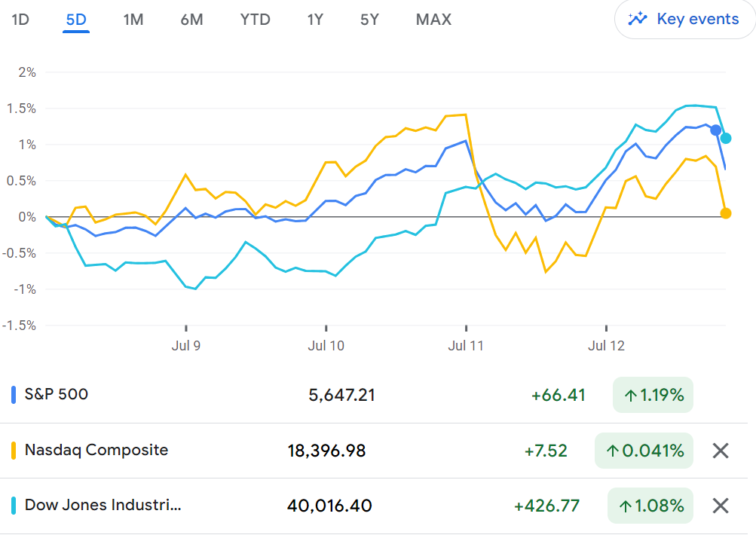Switch to the 5Y time range
756x535 pixels.
(x=370, y=20)
